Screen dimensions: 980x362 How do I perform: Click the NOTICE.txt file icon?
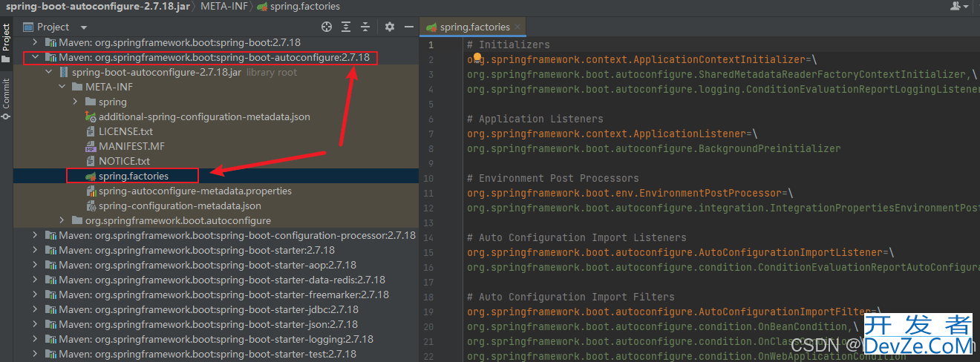91,161
